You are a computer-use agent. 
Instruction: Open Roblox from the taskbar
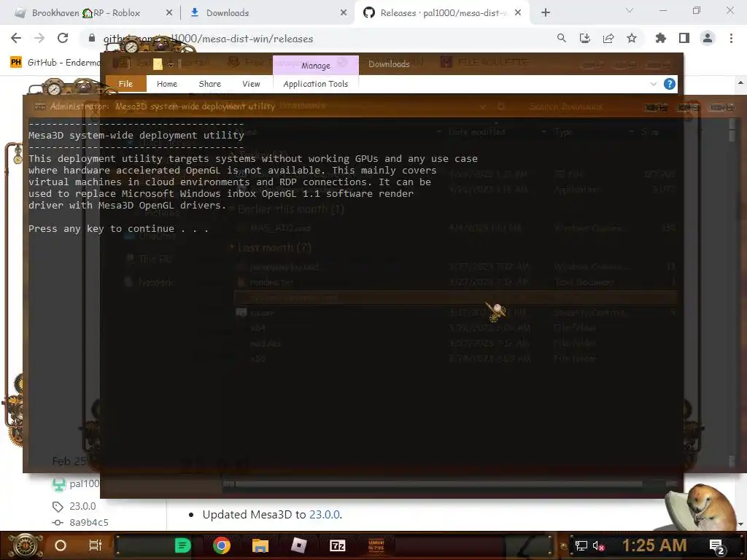click(x=298, y=545)
